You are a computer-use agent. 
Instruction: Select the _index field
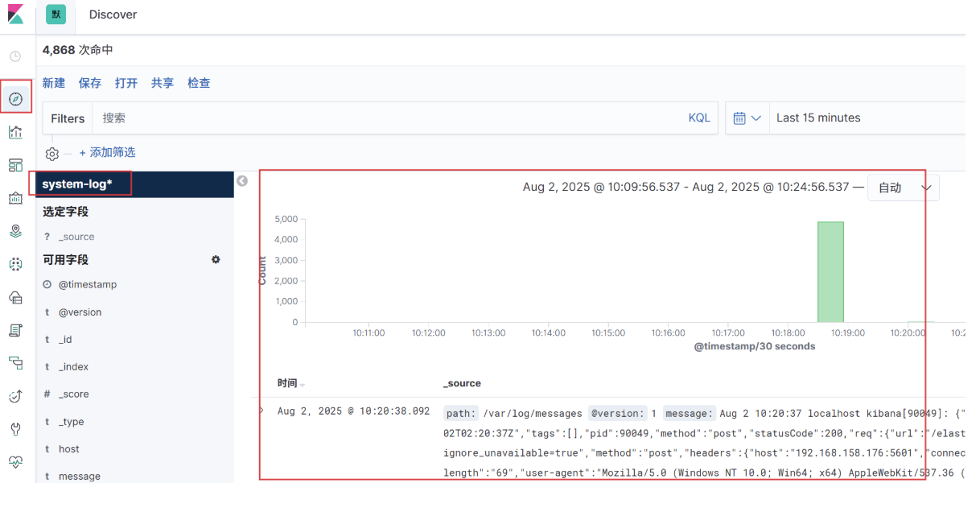pyautogui.click(x=73, y=367)
